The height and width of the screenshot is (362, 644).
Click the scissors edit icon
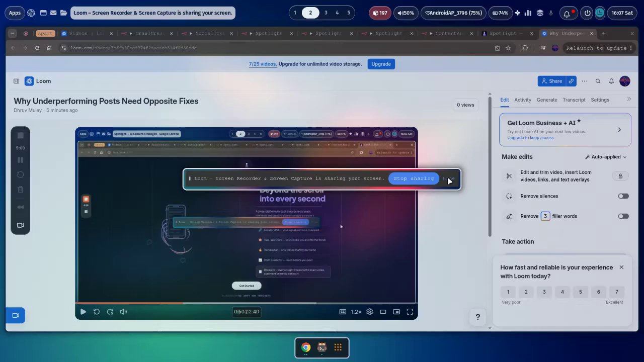point(509,176)
